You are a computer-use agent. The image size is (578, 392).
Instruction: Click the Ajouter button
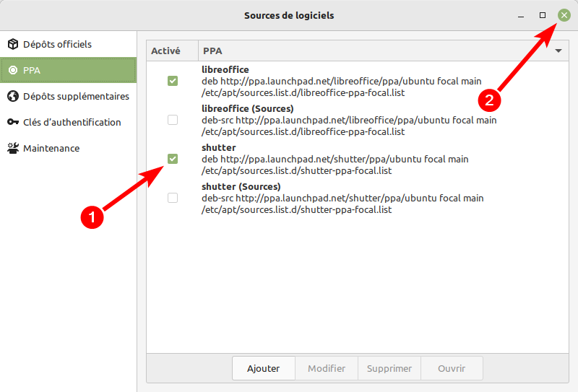[264, 368]
